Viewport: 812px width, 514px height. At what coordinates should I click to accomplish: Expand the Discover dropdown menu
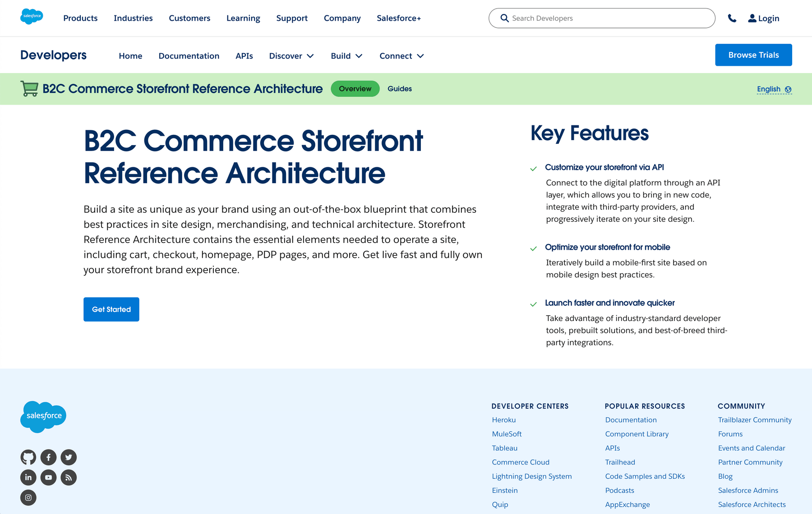click(291, 56)
